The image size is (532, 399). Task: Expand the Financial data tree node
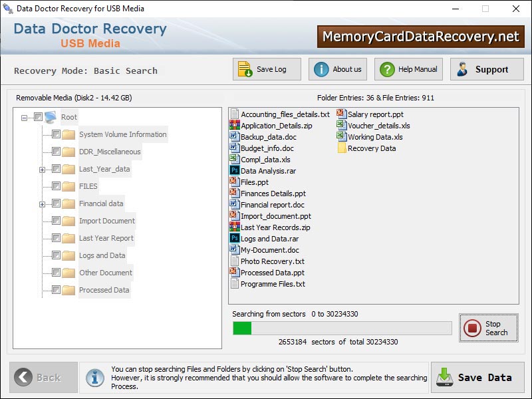[42, 203]
